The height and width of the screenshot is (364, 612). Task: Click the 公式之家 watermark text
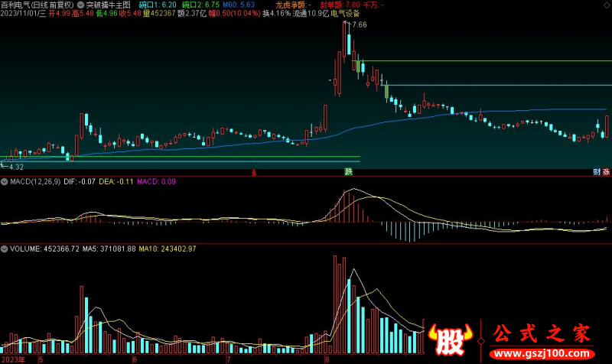point(540,333)
